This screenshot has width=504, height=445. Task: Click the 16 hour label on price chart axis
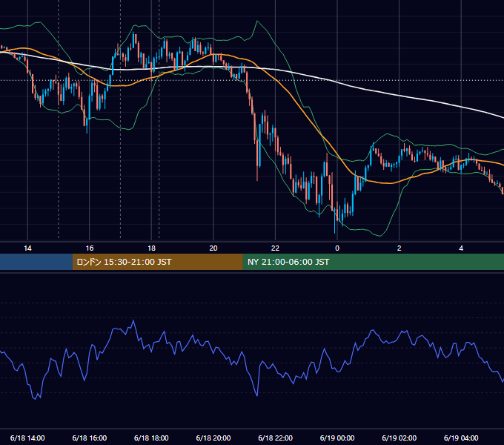tap(90, 248)
